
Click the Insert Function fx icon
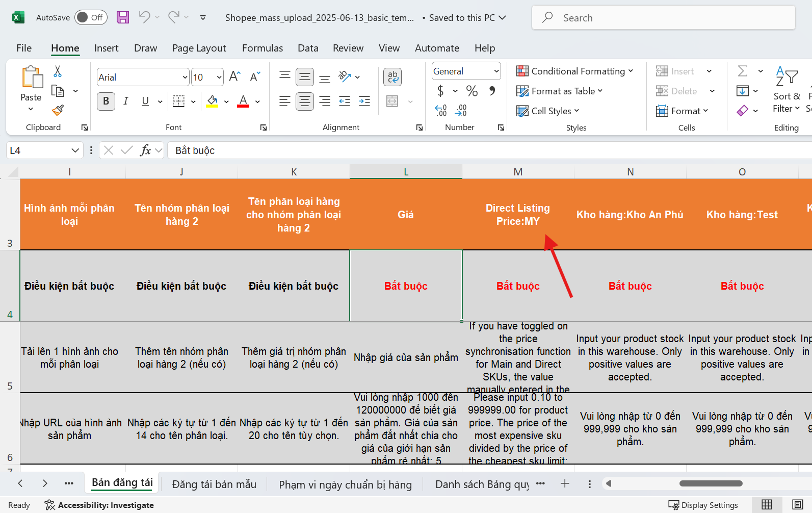coord(146,150)
